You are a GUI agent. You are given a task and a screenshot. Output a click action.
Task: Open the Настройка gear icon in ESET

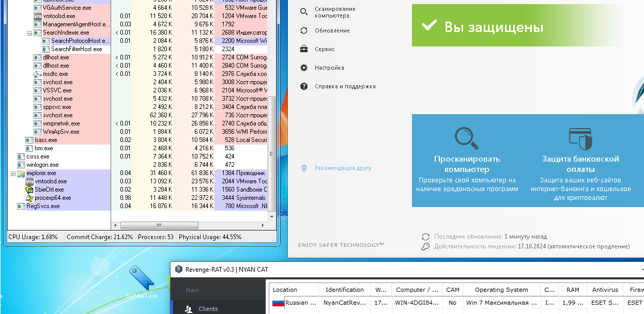[x=304, y=68]
